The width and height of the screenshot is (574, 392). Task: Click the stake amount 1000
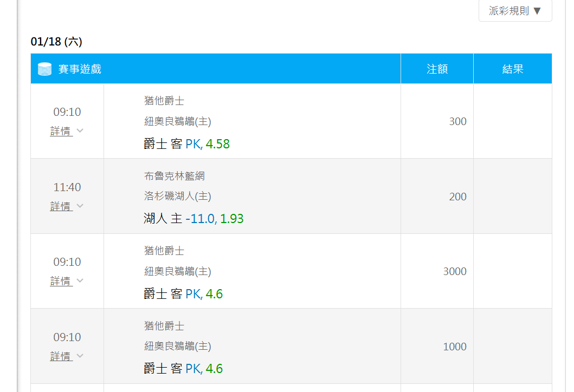[x=455, y=347]
